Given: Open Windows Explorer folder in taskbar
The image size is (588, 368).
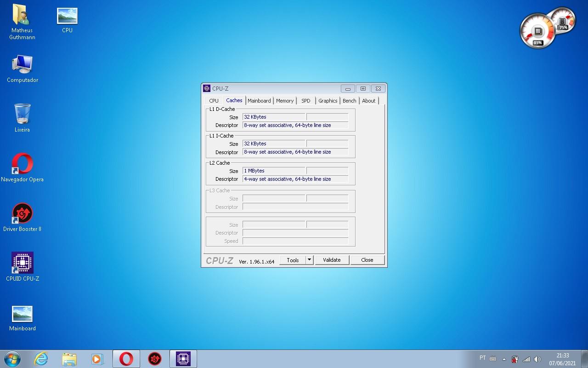Looking at the screenshot, I should [x=69, y=359].
